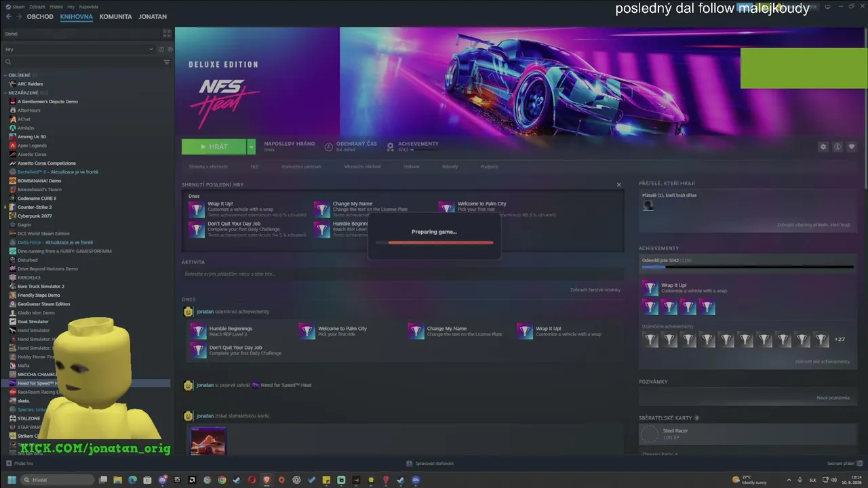The height and width of the screenshot is (488, 868).
Task: Open the DLC link
Action: pos(255,166)
